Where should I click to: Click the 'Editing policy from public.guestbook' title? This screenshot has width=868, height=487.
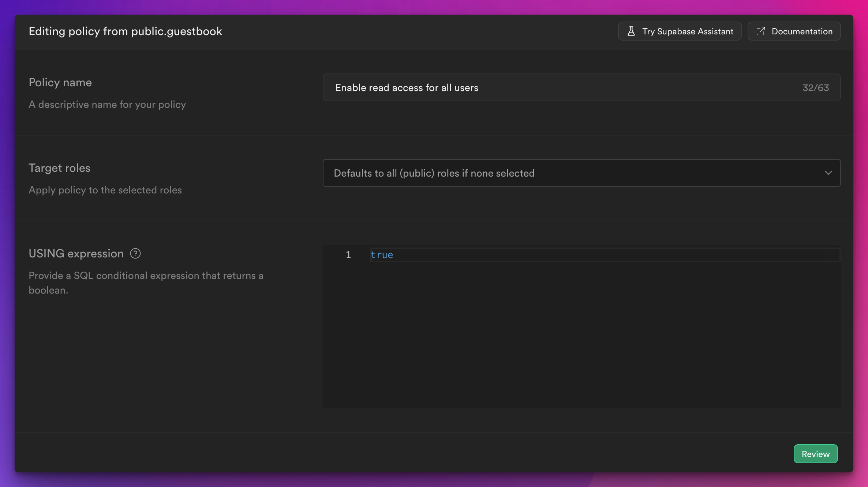coord(126,31)
